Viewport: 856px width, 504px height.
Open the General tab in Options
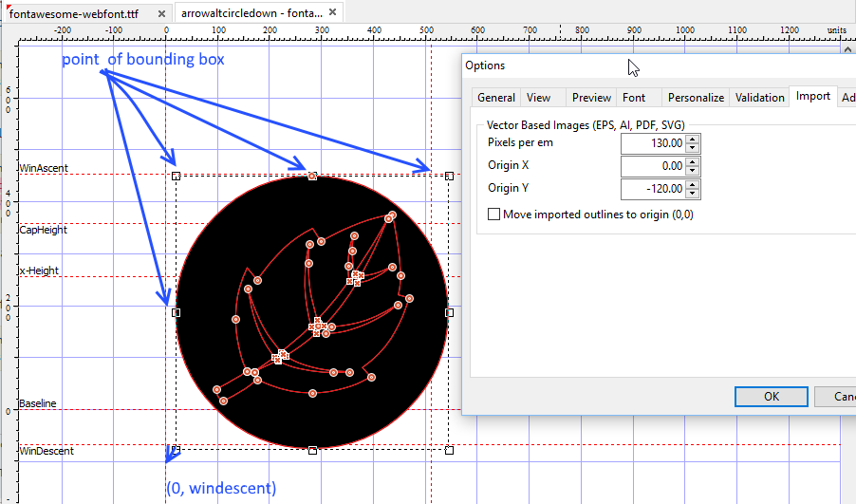[495, 97]
